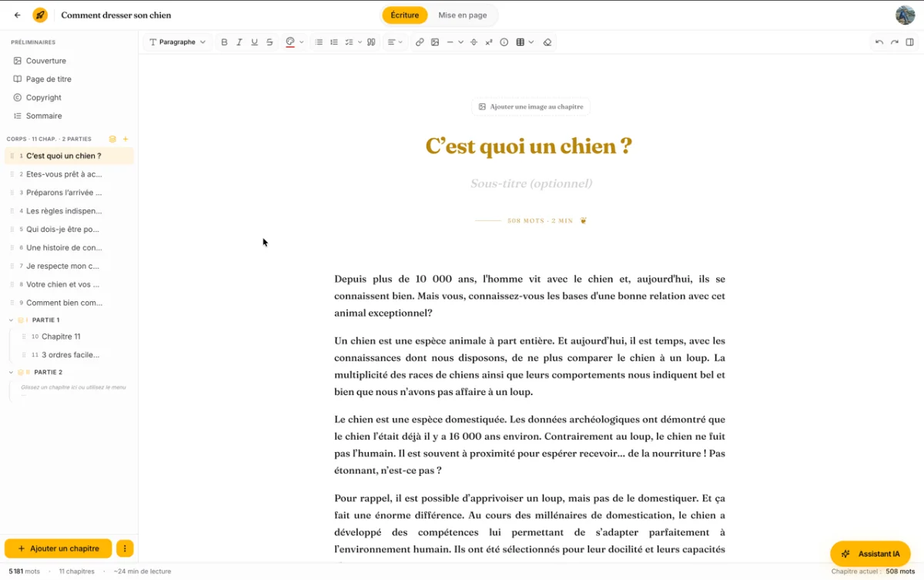Collapse the Partie 2 section
Image resolution: width=924 pixels, height=580 pixels.
(x=11, y=372)
